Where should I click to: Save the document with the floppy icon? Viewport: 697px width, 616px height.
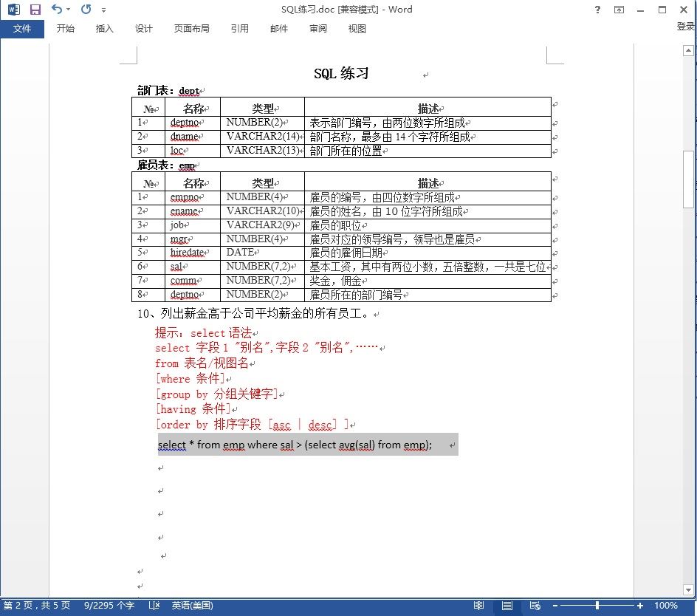point(35,10)
